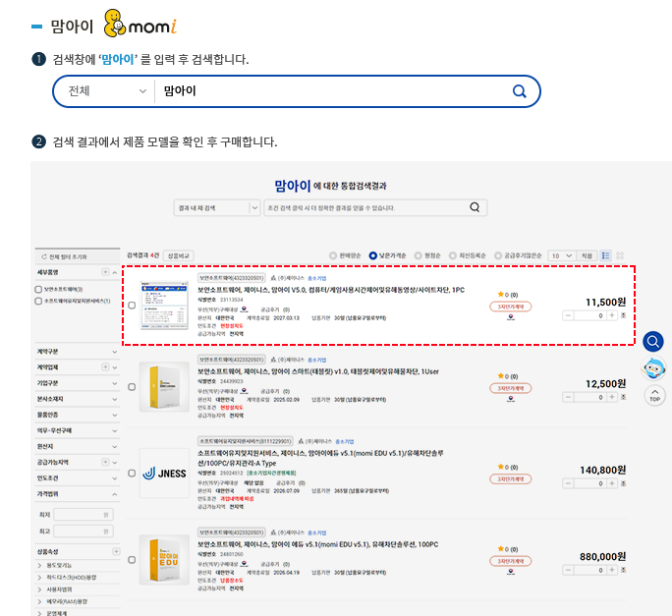Open the floating blue search circle button
The height and width of the screenshot is (616, 672).
(x=653, y=342)
